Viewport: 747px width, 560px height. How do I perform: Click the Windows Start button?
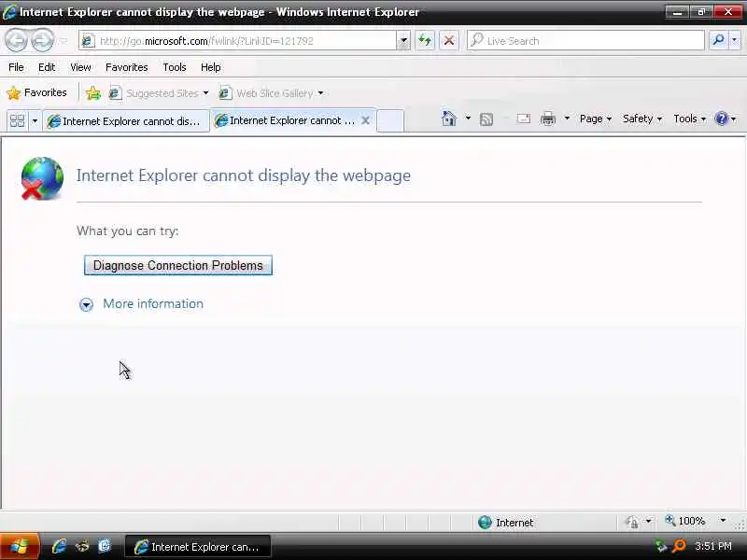(x=19, y=547)
